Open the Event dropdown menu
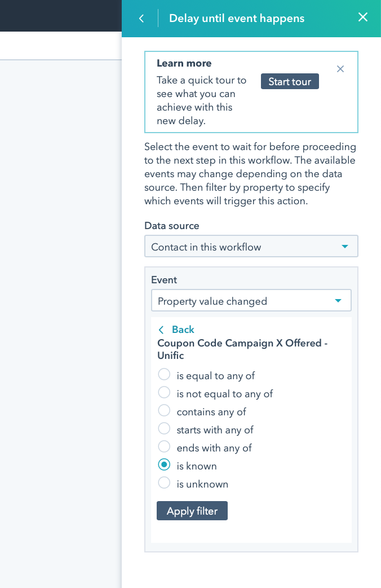This screenshot has width=381, height=588. pyautogui.click(x=251, y=300)
